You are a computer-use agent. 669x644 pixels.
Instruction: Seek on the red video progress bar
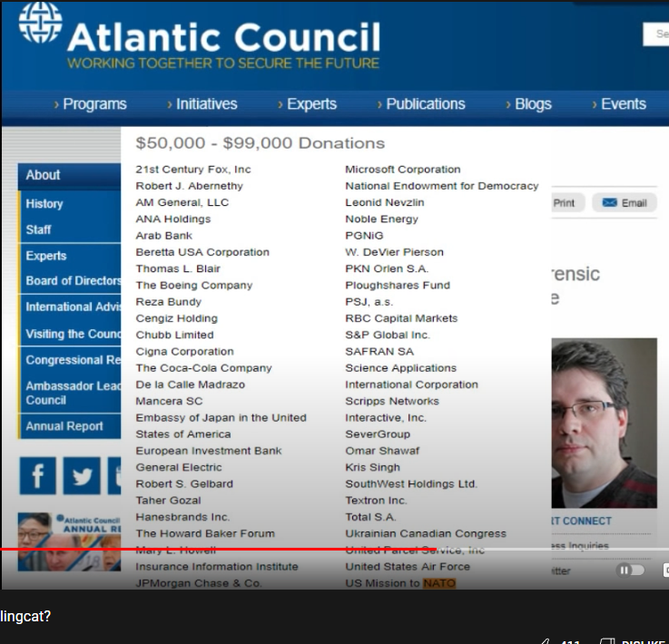(x=272, y=549)
